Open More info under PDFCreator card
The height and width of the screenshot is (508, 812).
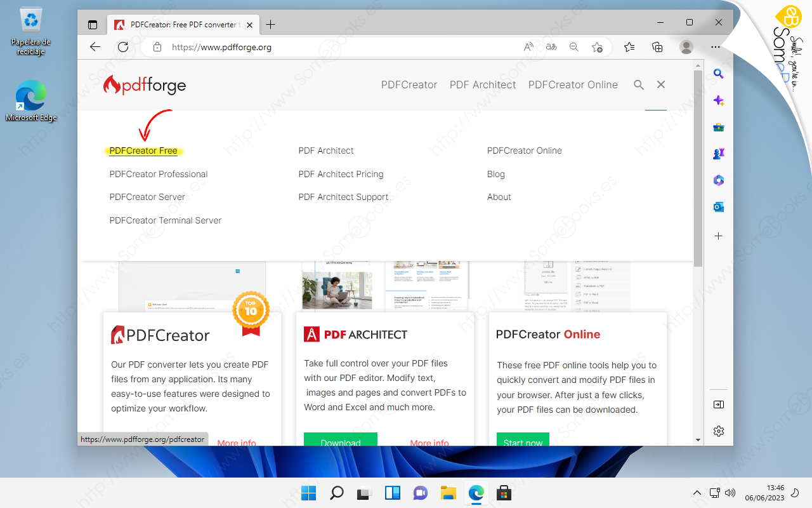(237, 442)
